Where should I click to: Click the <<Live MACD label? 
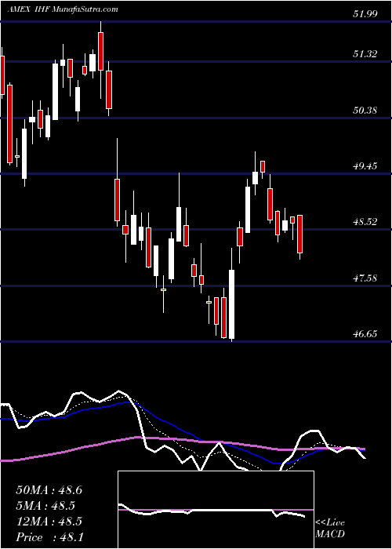coord(330,529)
